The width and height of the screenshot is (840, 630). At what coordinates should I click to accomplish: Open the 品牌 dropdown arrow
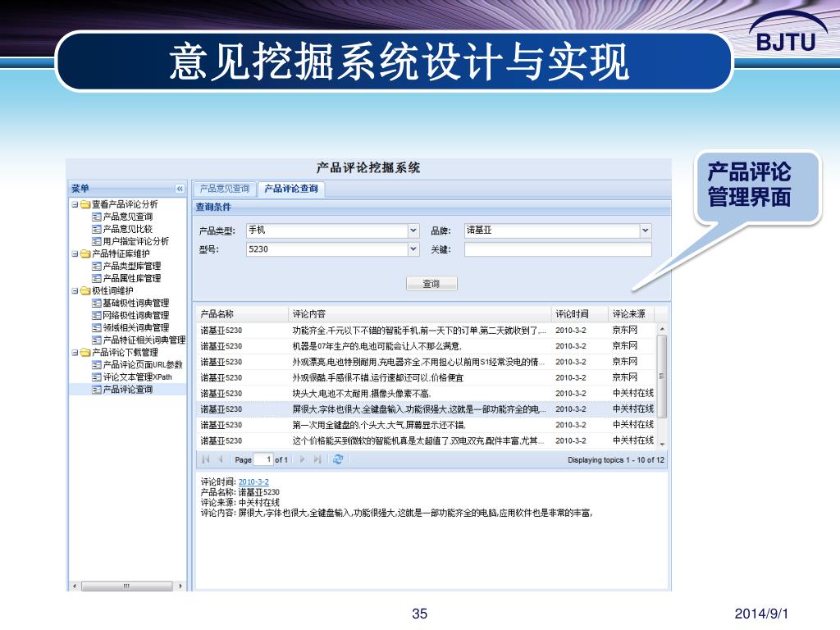point(646,231)
